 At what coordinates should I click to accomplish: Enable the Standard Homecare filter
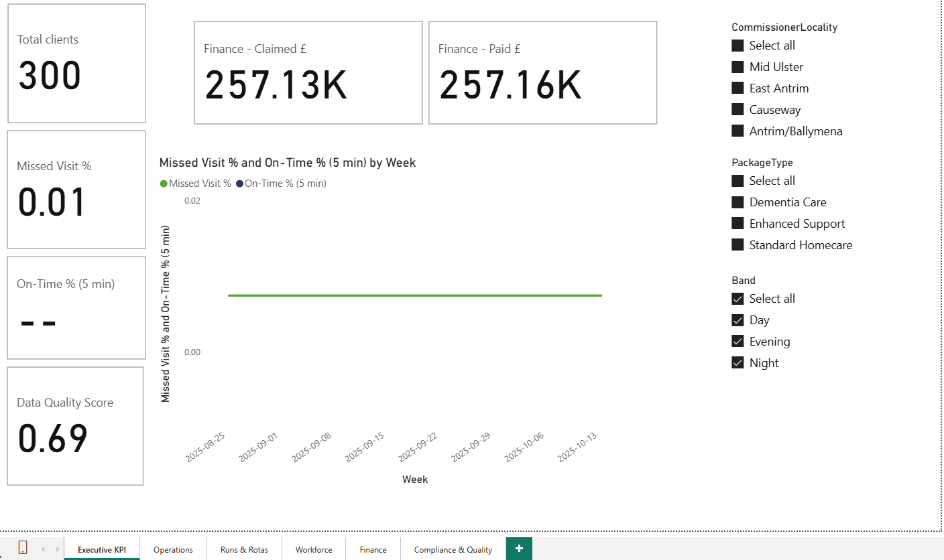pyautogui.click(x=737, y=244)
